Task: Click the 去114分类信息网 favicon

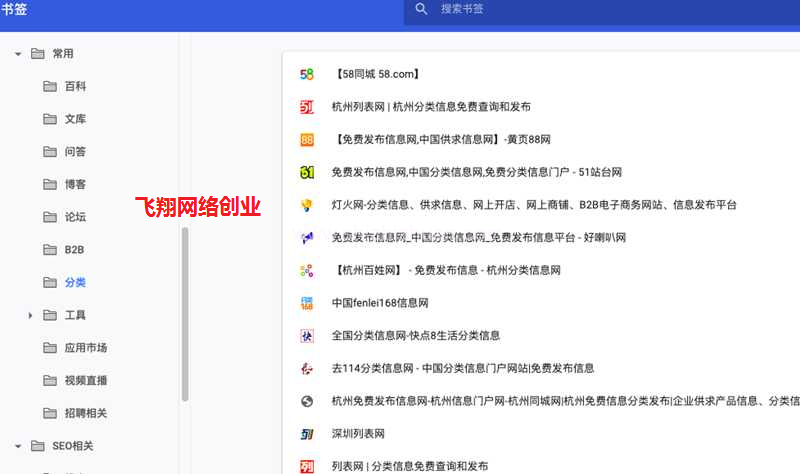Action: tap(307, 368)
